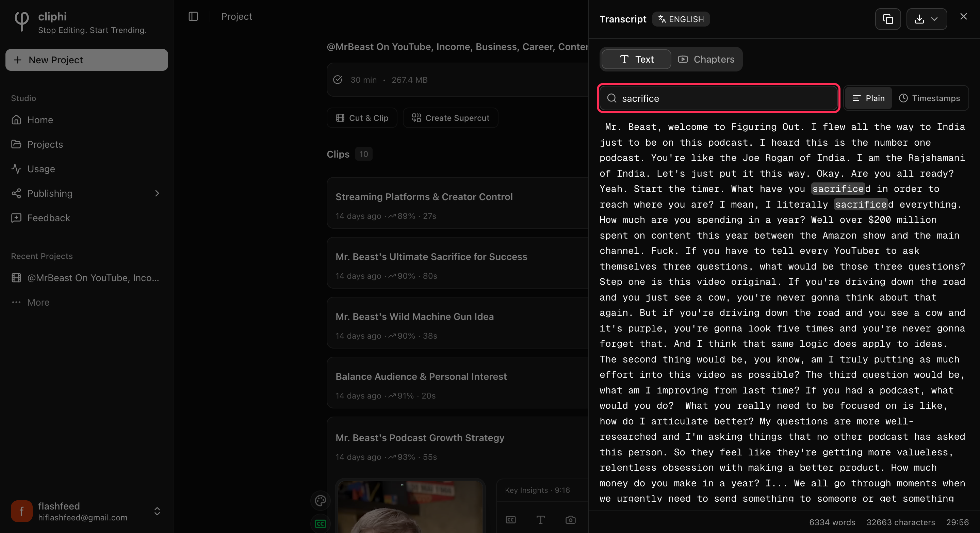Toggle the sidebar panel icon
Image resolution: width=980 pixels, height=533 pixels.
(x=193, y=16)
